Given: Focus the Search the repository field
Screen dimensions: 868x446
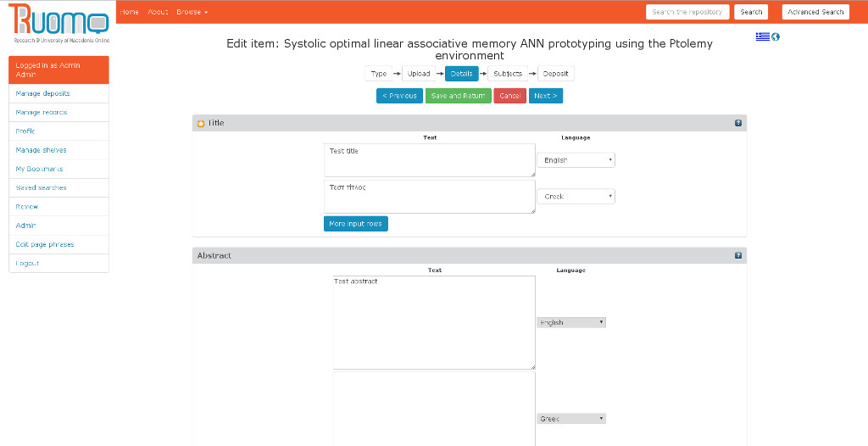Looking at the screenshot, I should tap(687, 12).
